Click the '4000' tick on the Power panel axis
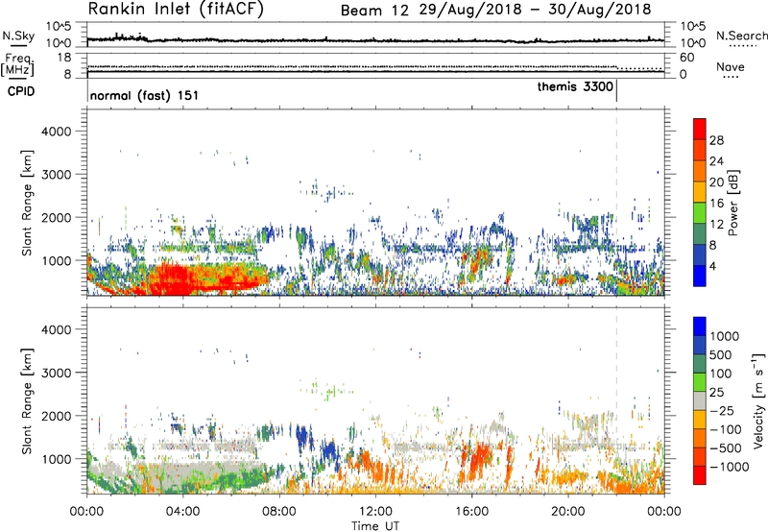768x532 pixels. tap(57, 132)
